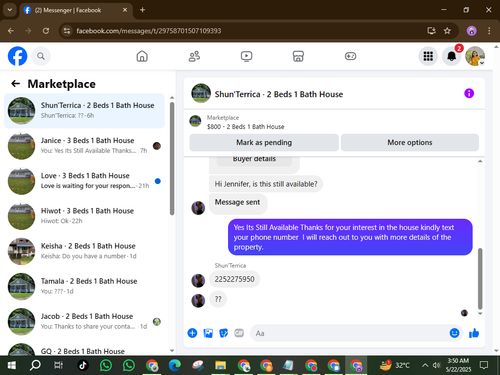Image resolution: width=500 pixels, height=375 pixels.
Task: Select the Messenger | Facebook tab
Action: [x=76, y=10]
